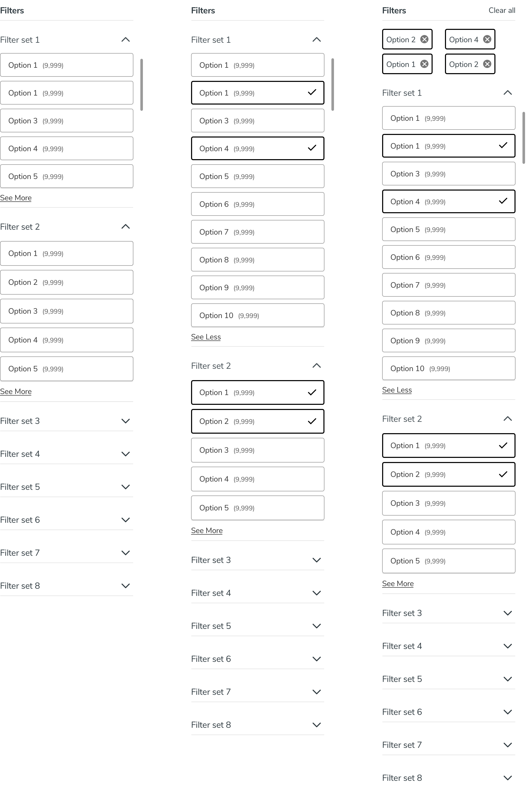
Task: Uncheck selected Option 4 in middle panel
Action: click(258, 148)
